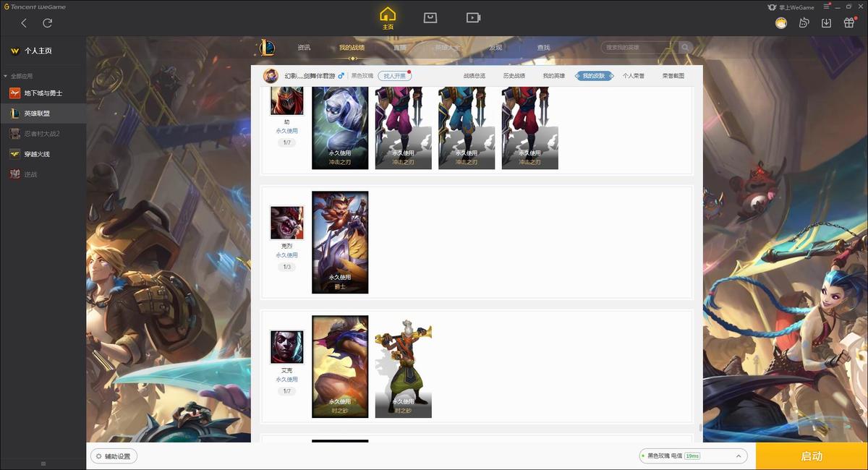Viewport: 868px width, 470px height.
Task: Switch to the 战绩总览 sub-tab
Action: click(475, 76)
